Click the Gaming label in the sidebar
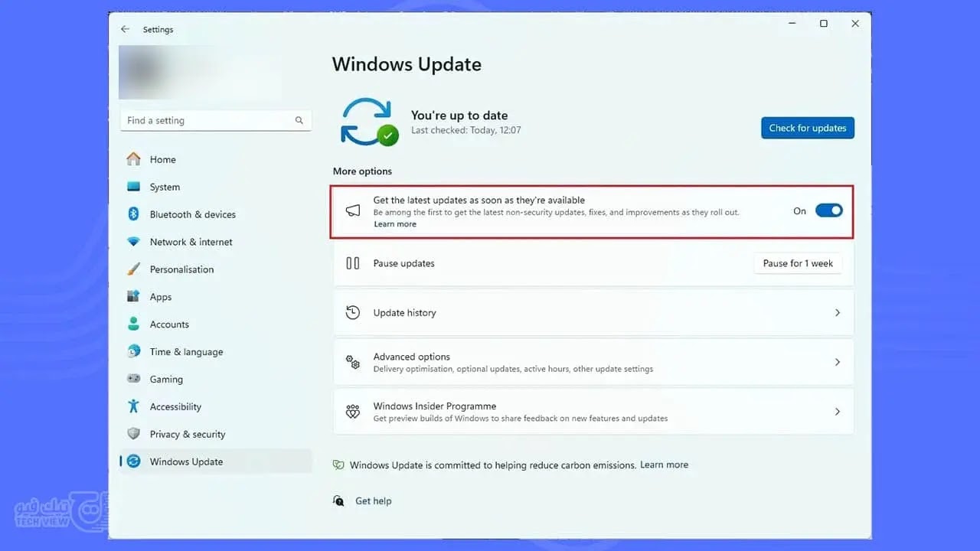Image resolution: width=980 pixels, height=551 pixels. click(x=166, y=380)
